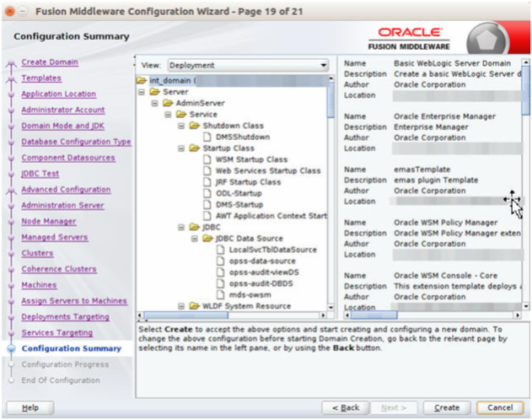This screenshot has height=420, width=532.
Task: Open the Application Location step
Action: point(59,94)
